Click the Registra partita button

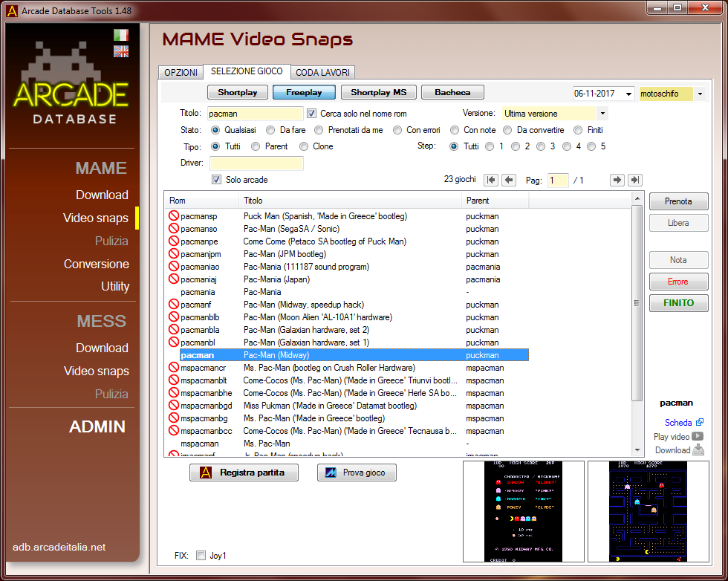[244, 473]
